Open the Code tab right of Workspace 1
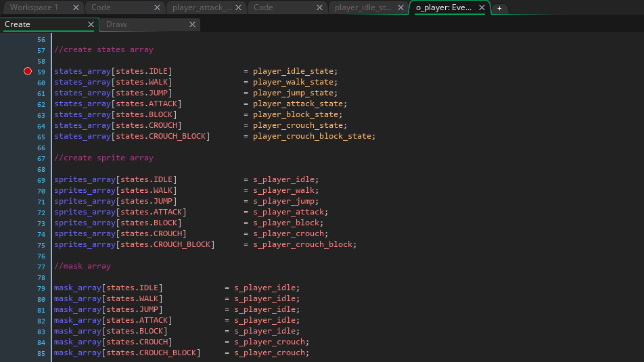This screenshot has width=644, height=362. point(101,7)
